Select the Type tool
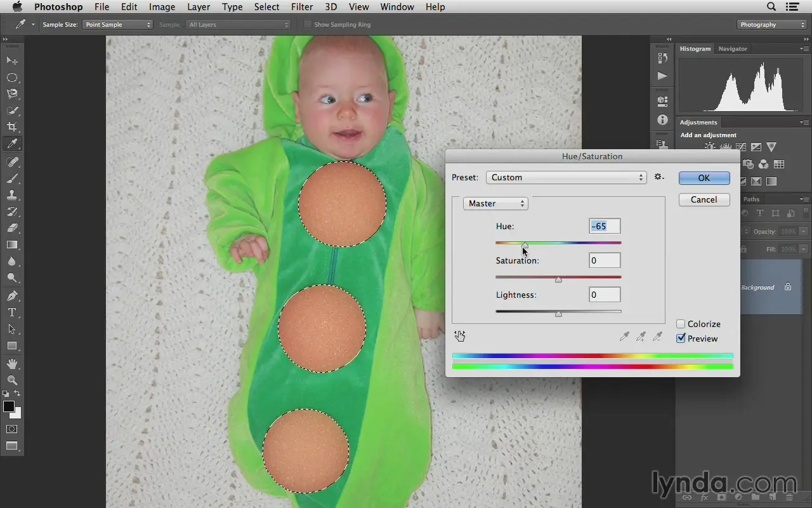The width and height of the screenshot is (812, 508). [x=12, y=312]
